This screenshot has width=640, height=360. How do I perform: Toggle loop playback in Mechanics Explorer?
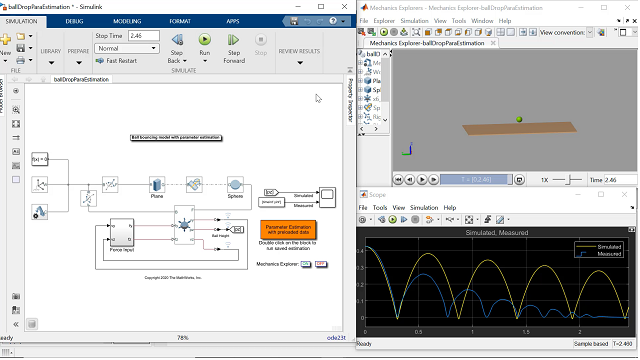pos(519,180)
